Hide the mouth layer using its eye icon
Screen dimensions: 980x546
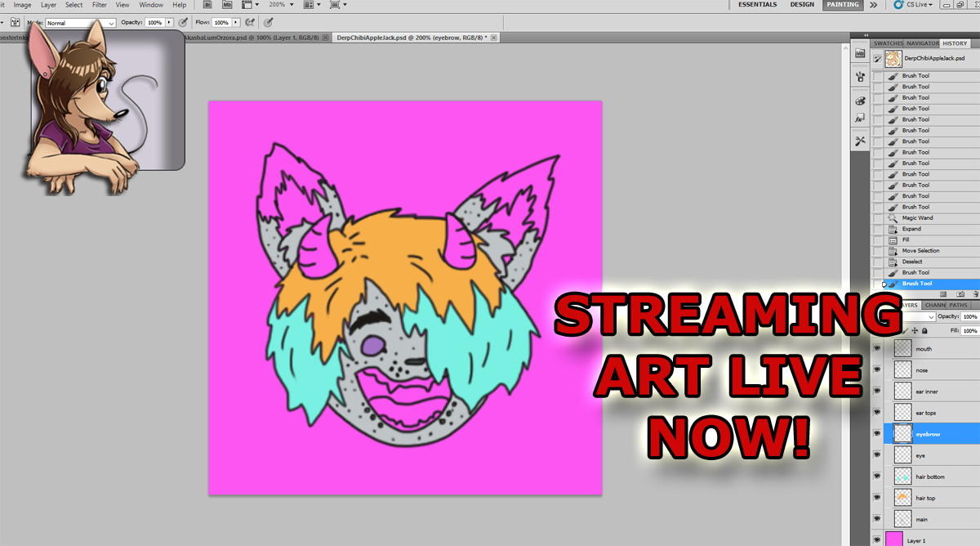point(878,349)
